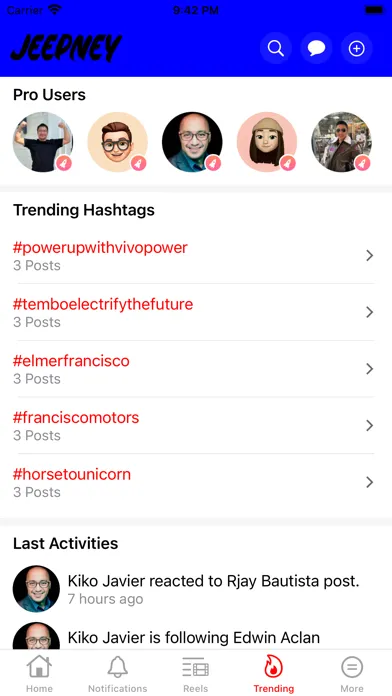This screenshot has height=696, width=392.
Task: Open the messages chat bubble icon
Action: pyautogui.click(x=317, y=48)
